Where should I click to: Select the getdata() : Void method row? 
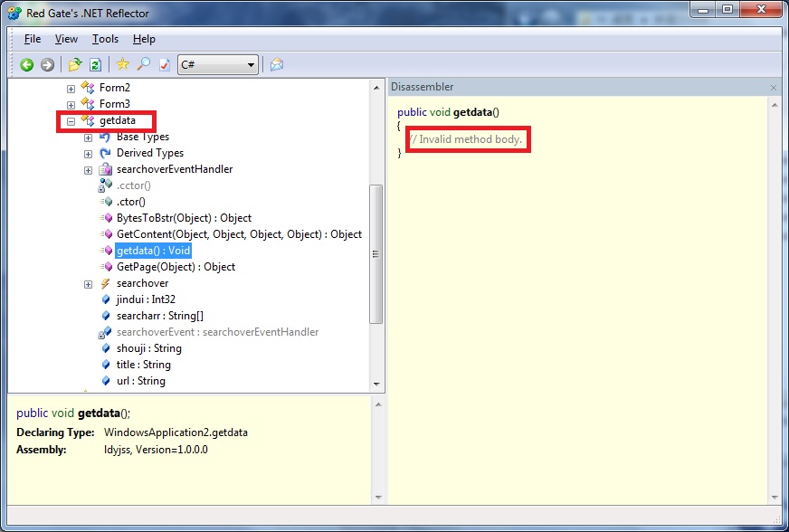point(153,251)
